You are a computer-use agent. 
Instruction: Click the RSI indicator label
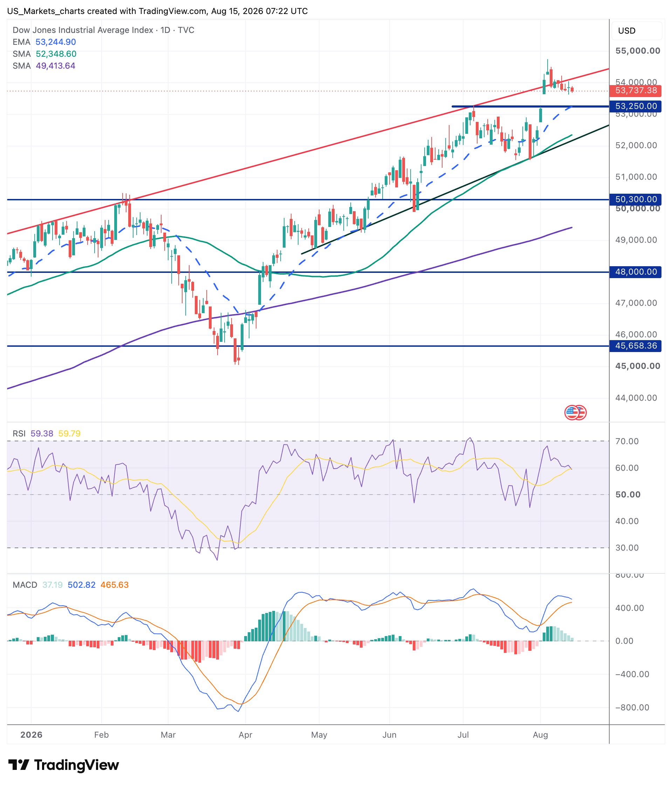click(19, 433)
